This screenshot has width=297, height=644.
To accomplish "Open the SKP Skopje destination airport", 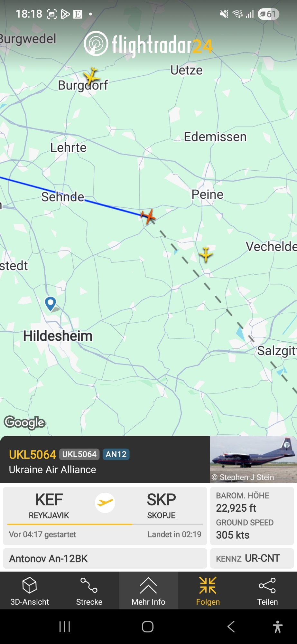I will [161, 506].
